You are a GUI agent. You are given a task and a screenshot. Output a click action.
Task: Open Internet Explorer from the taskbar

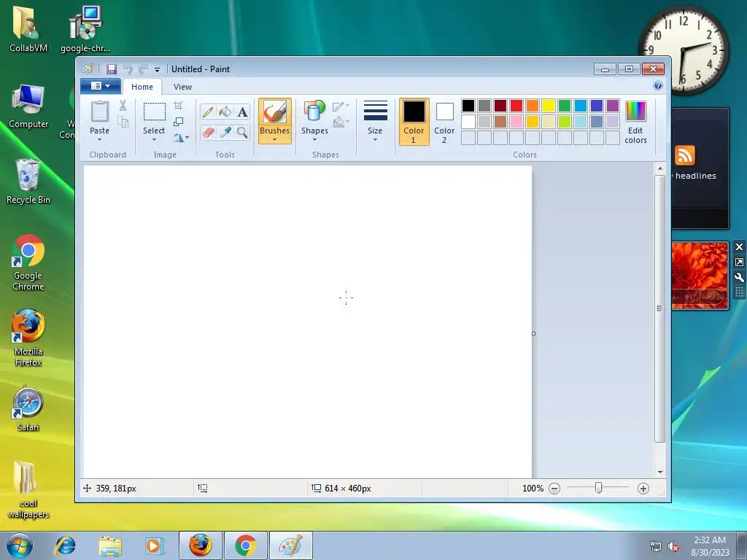click(65, 545)
